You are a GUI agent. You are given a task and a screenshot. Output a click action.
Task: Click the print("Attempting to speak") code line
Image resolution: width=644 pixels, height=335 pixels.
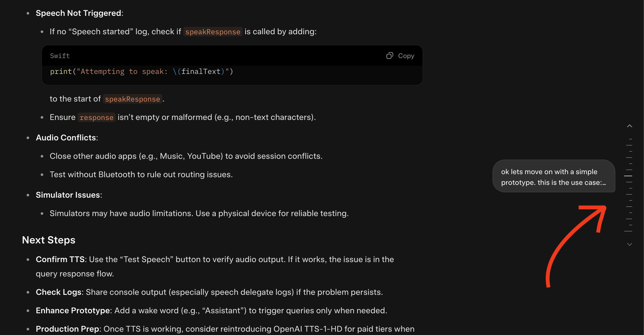coord(142,72)
